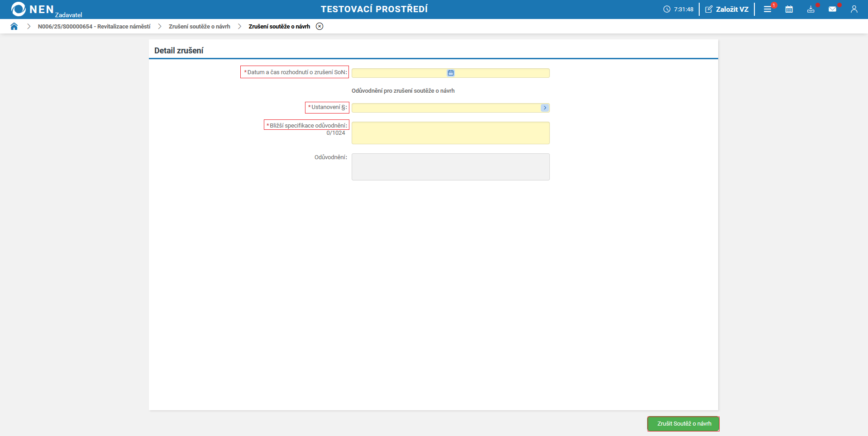Expand the Ustanovení § selection arrow
The width and height of the screenshot is (868, 436).
click(545, 108)
